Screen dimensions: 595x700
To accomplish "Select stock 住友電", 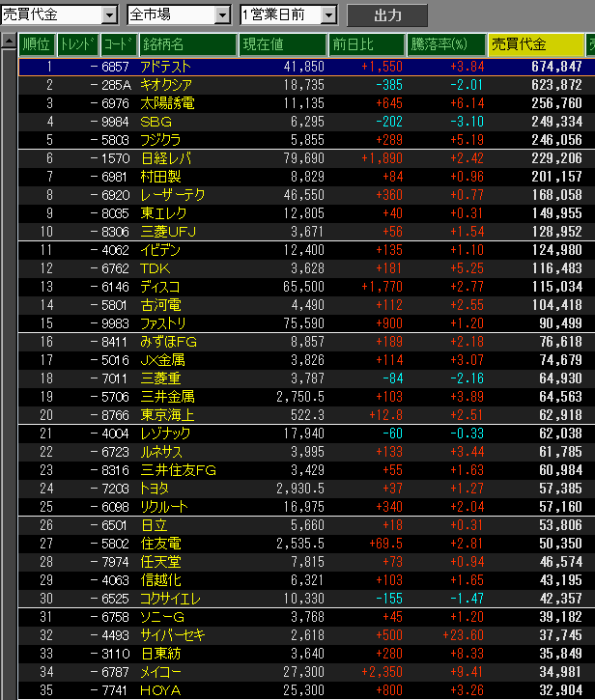I will click(160, 544).
